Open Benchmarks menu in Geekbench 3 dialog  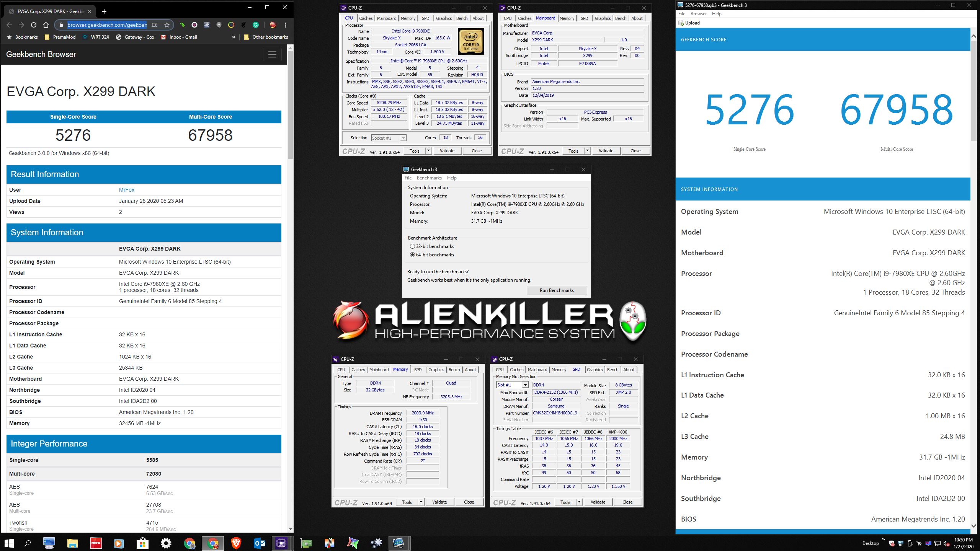(429, 178)
